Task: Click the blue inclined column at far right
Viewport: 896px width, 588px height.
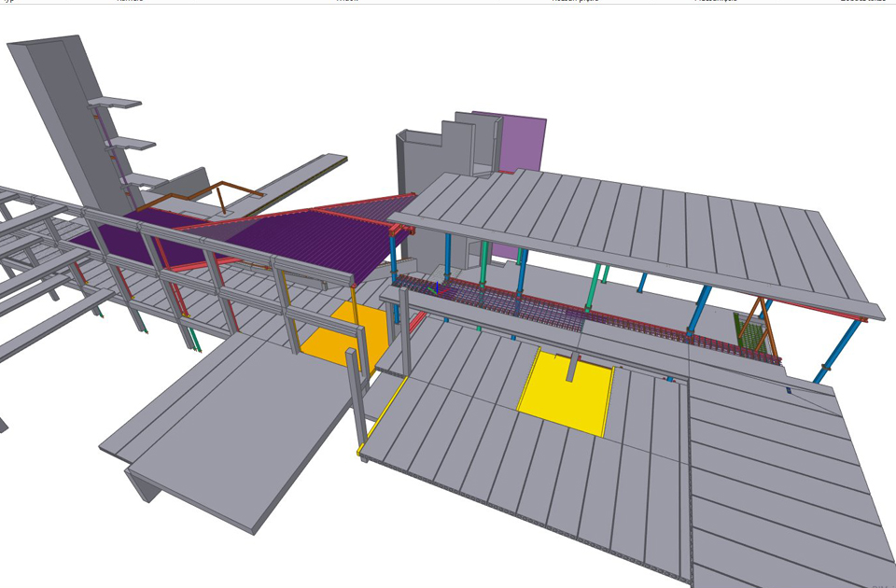Action: tap(838, 350)
